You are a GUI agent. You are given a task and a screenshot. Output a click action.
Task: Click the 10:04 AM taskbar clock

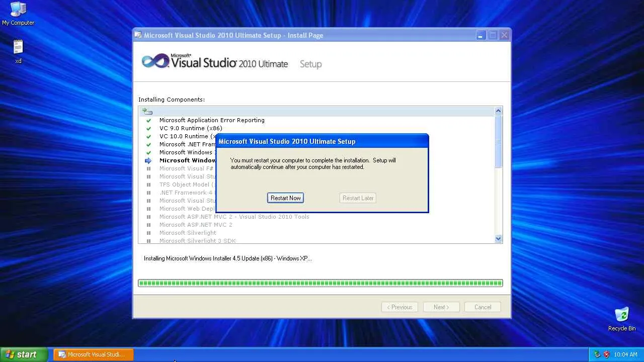coord(625,354)
